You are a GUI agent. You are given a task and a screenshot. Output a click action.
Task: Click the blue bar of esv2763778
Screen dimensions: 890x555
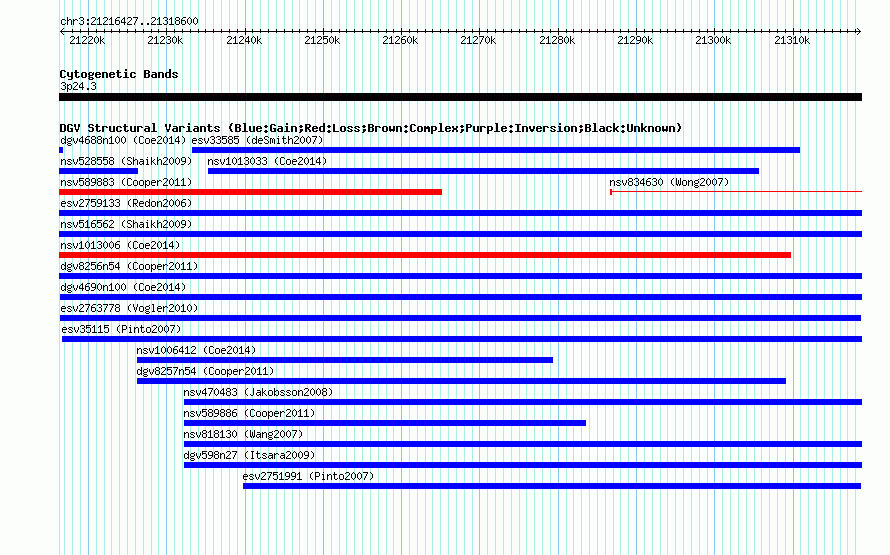tap(460, 318)
